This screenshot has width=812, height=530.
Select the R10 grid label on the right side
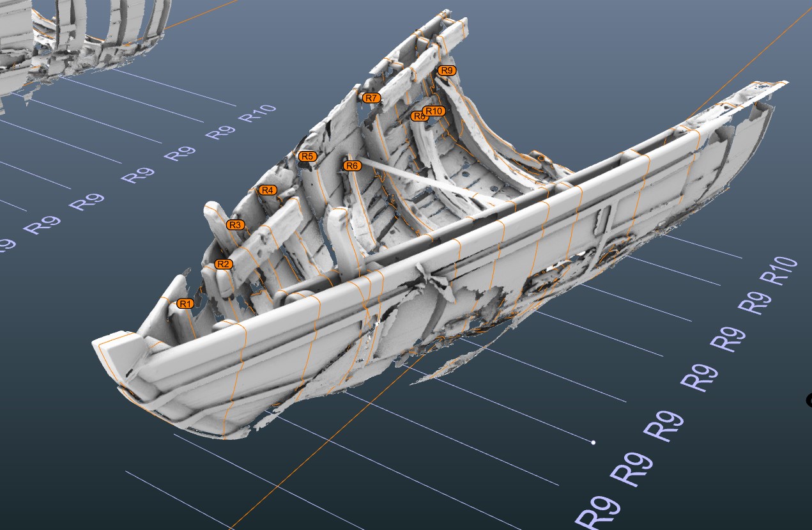pos(779,270)
